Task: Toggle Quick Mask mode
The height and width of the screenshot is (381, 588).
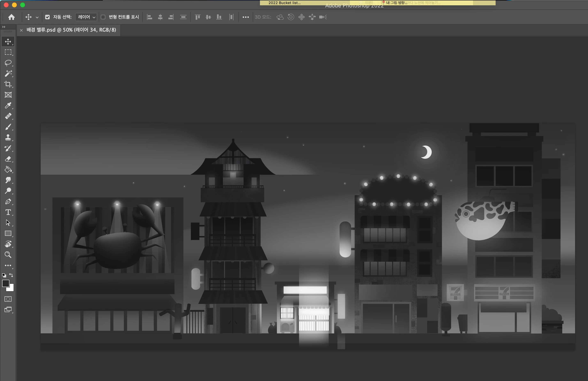Action: 8,299
